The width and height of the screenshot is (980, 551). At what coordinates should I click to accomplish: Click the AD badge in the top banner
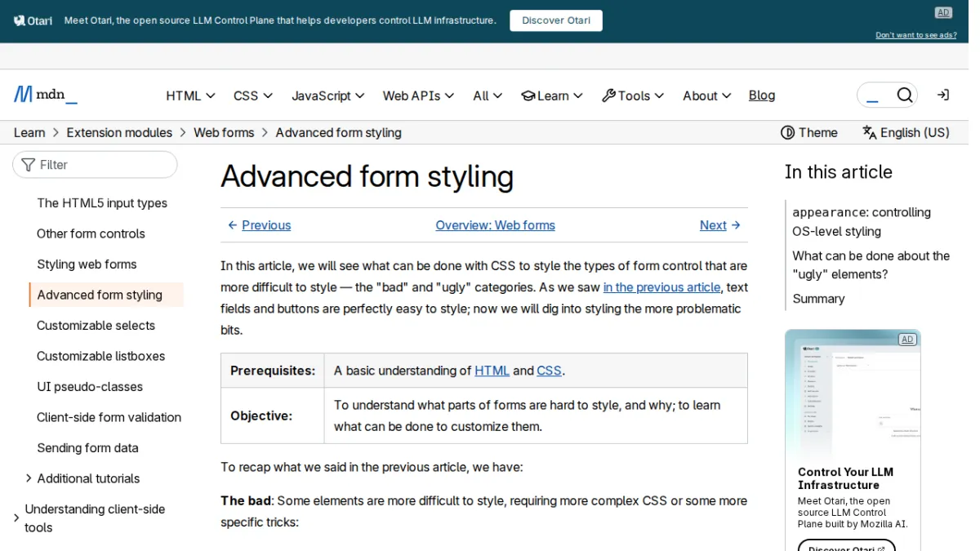point(943,12)
